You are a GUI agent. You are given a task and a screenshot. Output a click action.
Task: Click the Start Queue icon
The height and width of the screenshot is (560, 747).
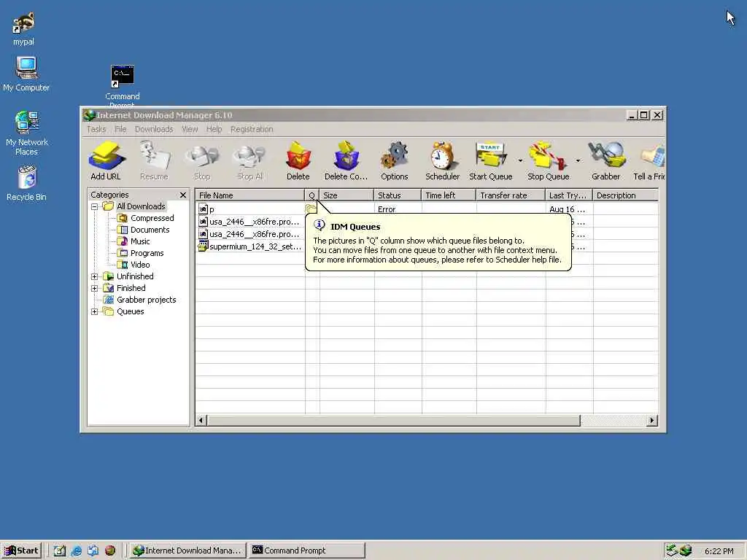(491, 161)
